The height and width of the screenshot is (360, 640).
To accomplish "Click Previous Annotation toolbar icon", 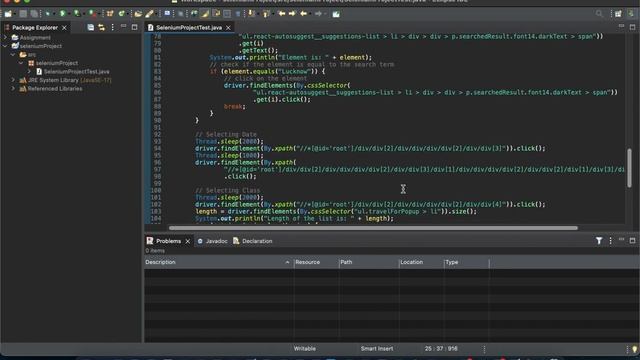I will [266, 14].
